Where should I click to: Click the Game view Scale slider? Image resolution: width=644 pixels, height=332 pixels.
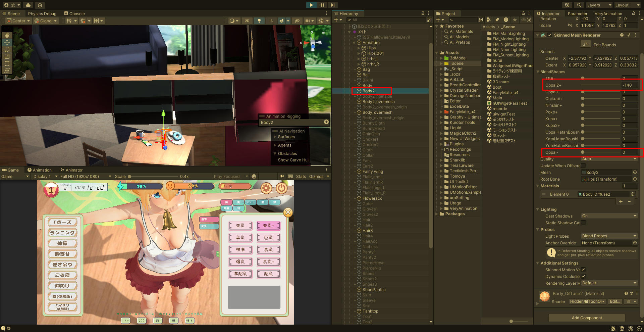tap(153, 176)
